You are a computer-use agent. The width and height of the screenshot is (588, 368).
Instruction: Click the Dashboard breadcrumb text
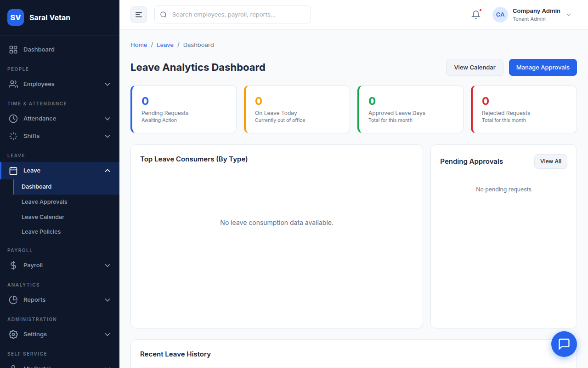click(x=198, y=45)
